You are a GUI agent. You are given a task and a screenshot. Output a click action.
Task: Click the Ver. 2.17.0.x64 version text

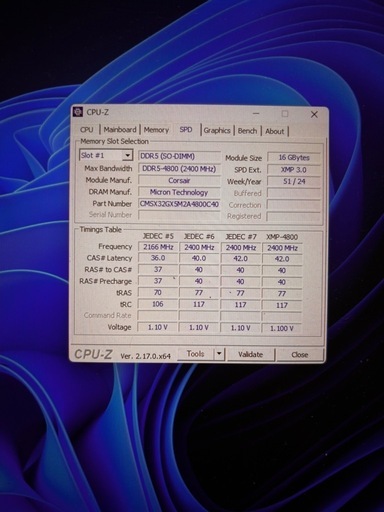point(145,356)
